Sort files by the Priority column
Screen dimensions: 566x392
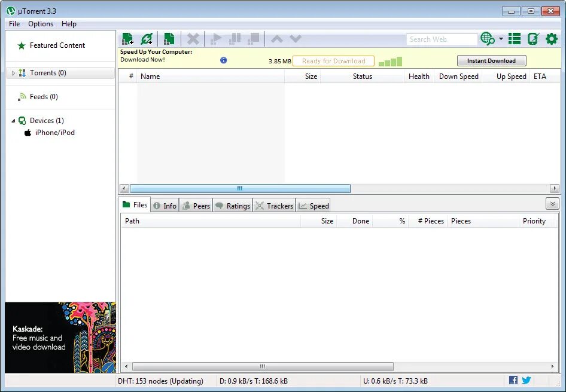[537, 221]
